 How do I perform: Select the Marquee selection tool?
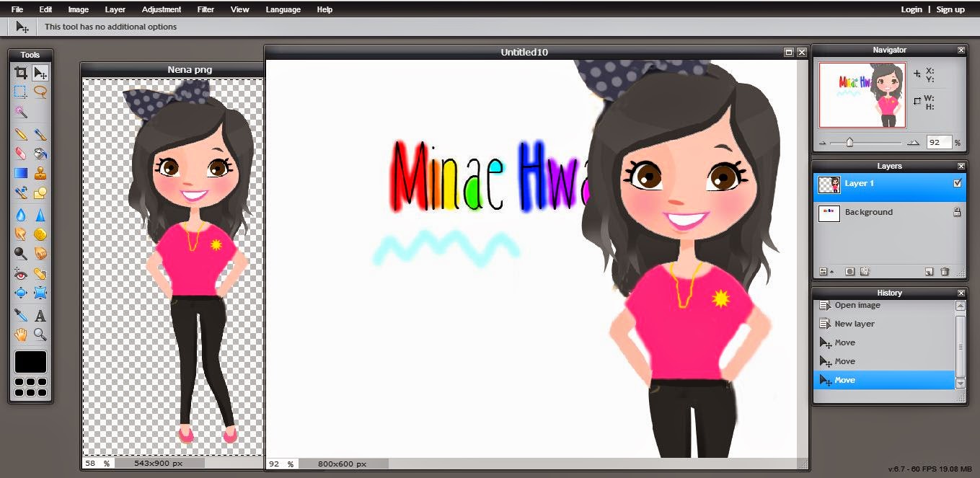21,92
